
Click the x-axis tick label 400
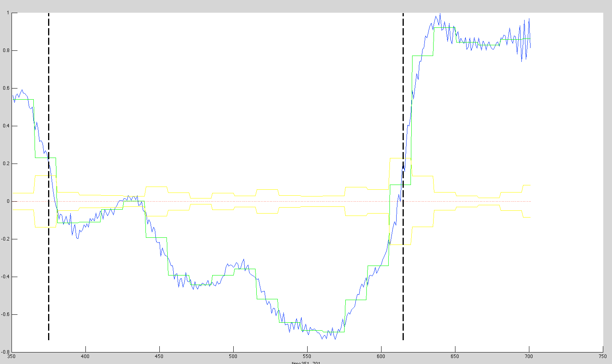[85, 356]
